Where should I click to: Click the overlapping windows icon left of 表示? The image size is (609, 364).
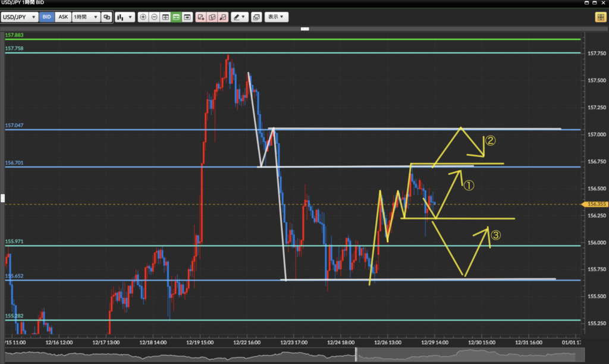pos(256,17)
